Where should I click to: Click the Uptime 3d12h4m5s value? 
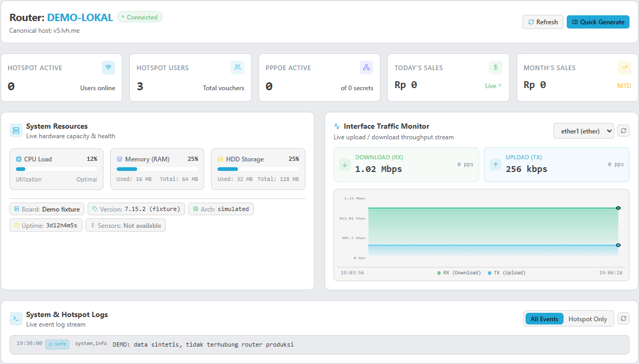tap(61, 225)
